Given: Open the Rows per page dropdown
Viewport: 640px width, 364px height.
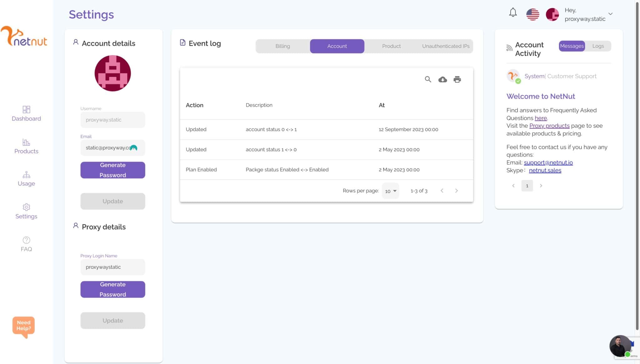Looking at the screenshot, I should (x=390, y=191).
